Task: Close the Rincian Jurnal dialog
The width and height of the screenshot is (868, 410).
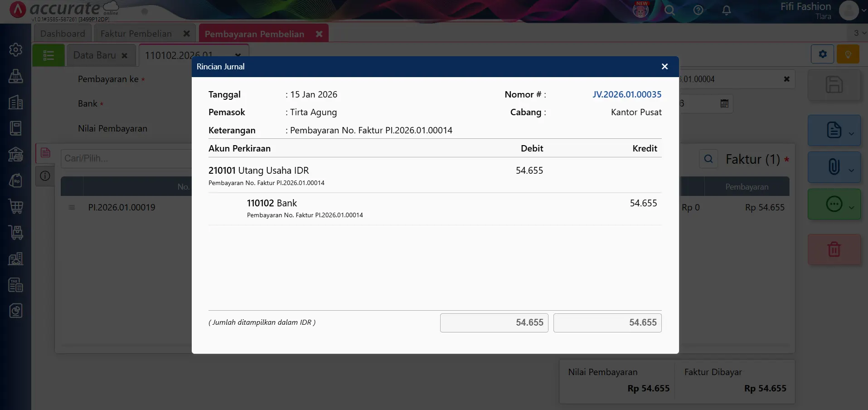Action: tap(664, 67)
